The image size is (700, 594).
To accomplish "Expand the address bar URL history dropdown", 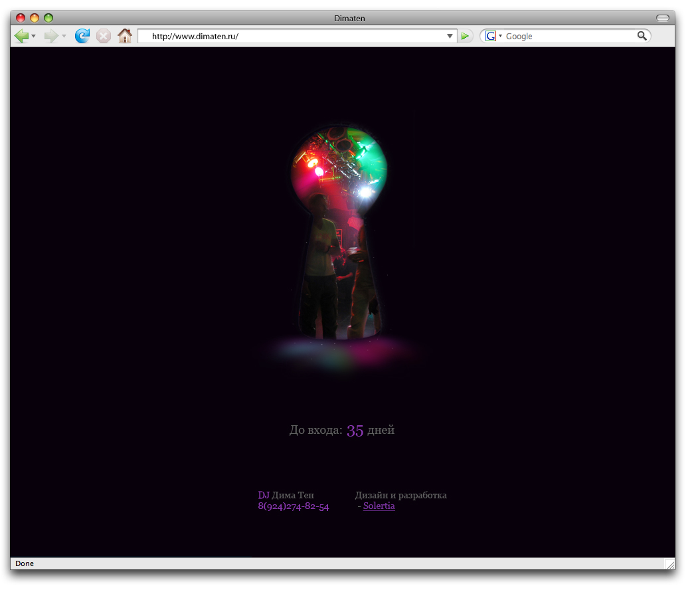I will click(x=450, y=36).
